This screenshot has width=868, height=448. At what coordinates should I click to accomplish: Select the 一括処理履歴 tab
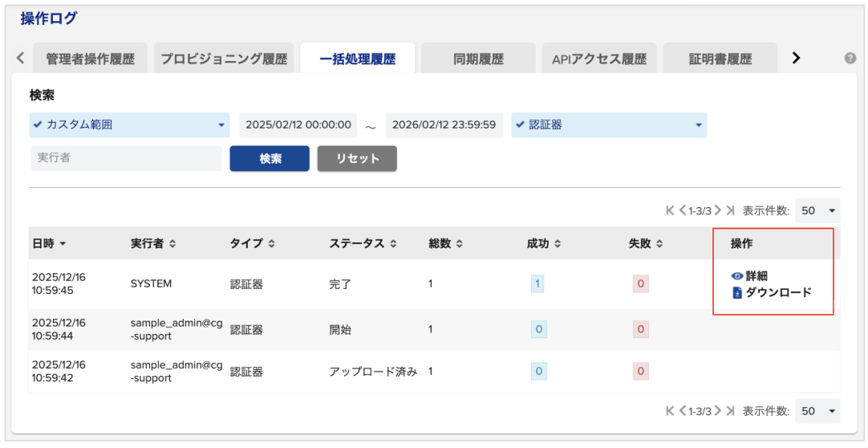pyautogui.click(x=358, y=58)
